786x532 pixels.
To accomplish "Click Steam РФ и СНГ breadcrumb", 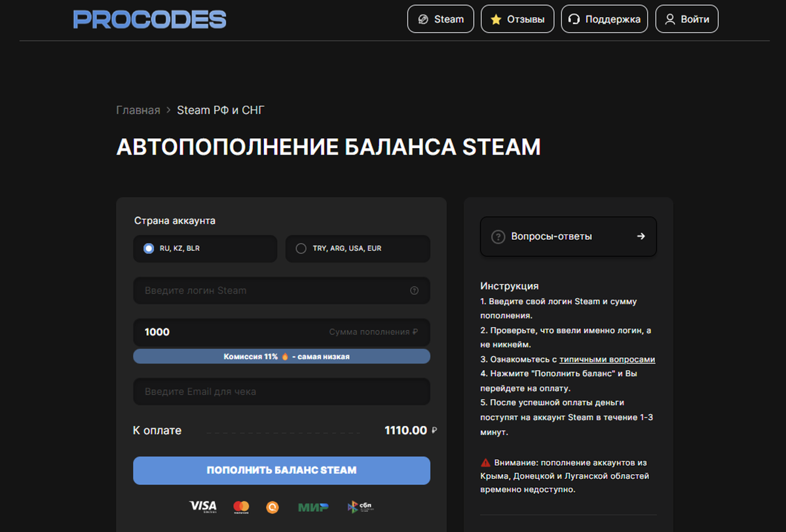I will 221,110.
